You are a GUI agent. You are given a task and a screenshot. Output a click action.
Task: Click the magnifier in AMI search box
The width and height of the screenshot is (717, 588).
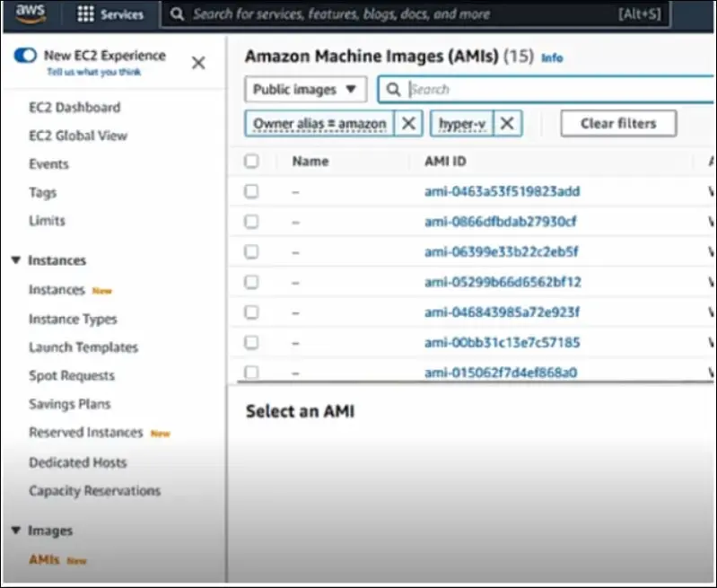(393, 89)
